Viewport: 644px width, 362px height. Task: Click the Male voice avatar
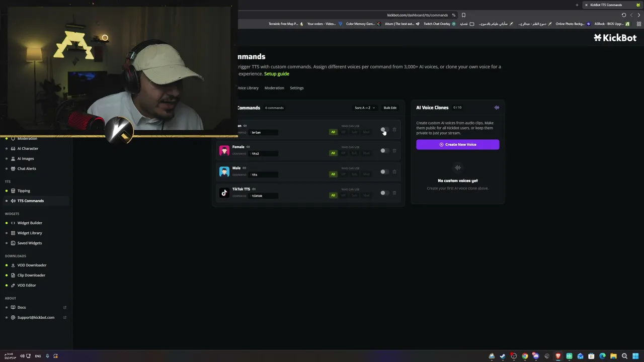pos(224,171)
